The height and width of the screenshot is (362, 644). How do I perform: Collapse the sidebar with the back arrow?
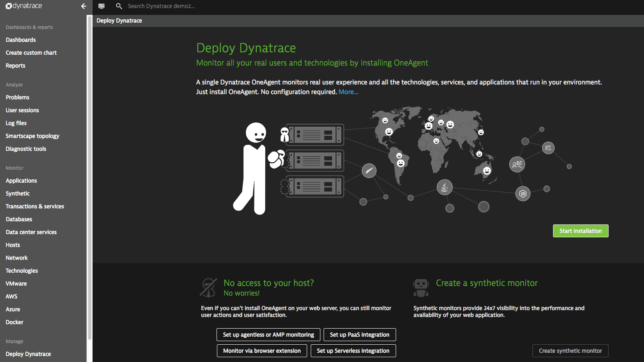(84, 6)
